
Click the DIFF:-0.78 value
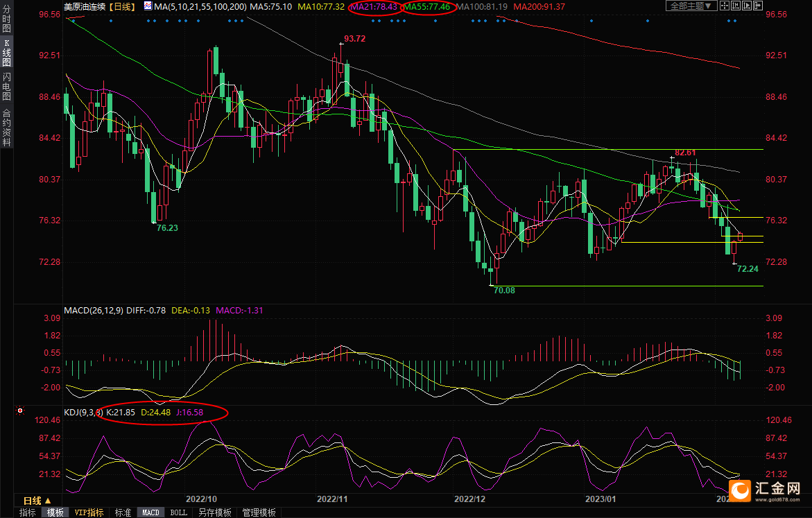(x=146, y=310)
